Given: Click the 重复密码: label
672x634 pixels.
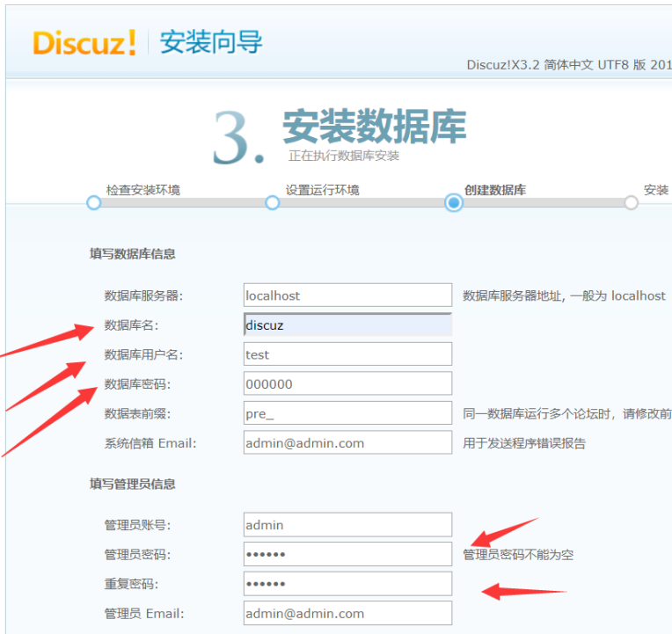Looking at the screenshot, I should (132, 584).
